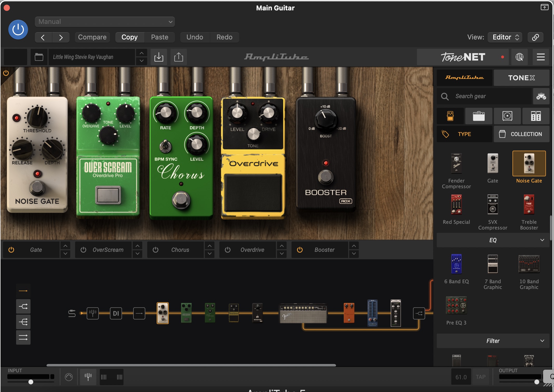This screenshot has height=392, width=554.
Task: Open the hamburger menu
Action: (541, 57)
